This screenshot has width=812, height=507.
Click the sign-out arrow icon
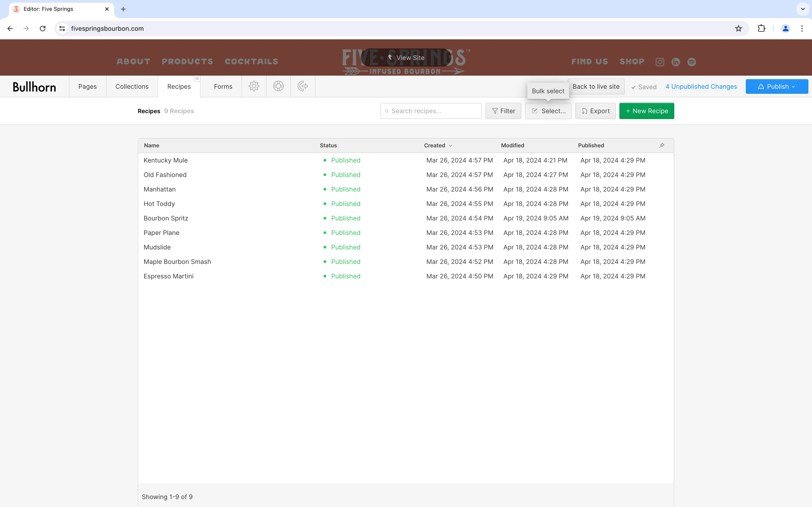(302, 86)
